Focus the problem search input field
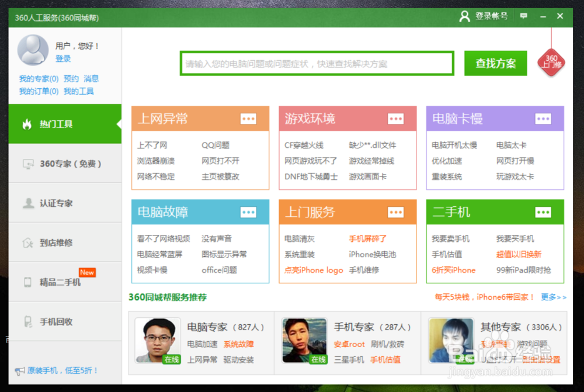The width and height of the screenshot is (584, 392). pyautogui.click(x=317, y=64)
